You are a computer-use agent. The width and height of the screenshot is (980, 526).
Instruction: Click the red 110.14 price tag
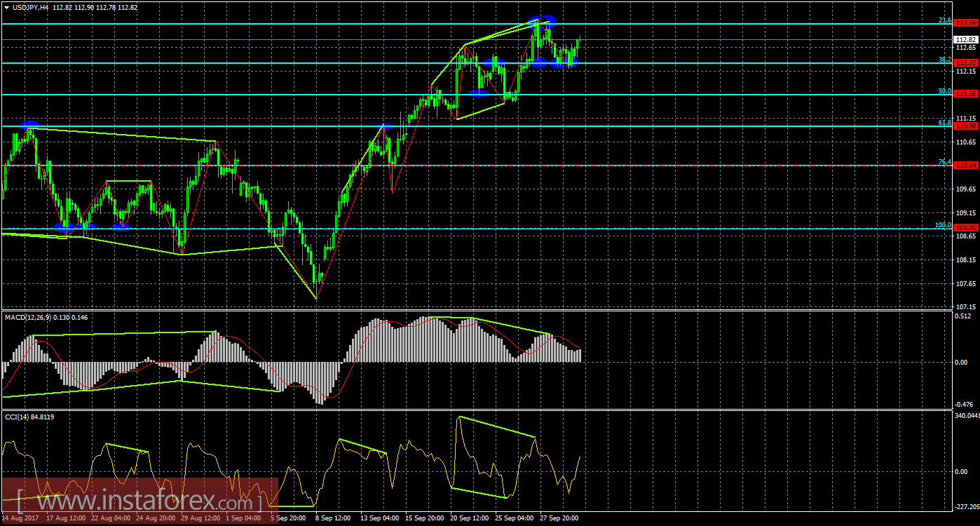tap(967, 166)
